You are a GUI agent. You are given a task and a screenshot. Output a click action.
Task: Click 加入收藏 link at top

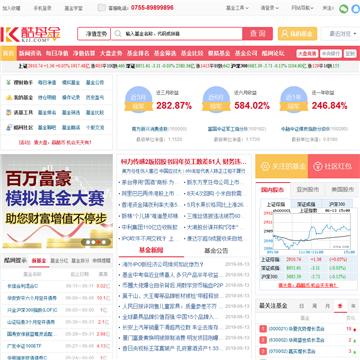(x=11, y=8)
